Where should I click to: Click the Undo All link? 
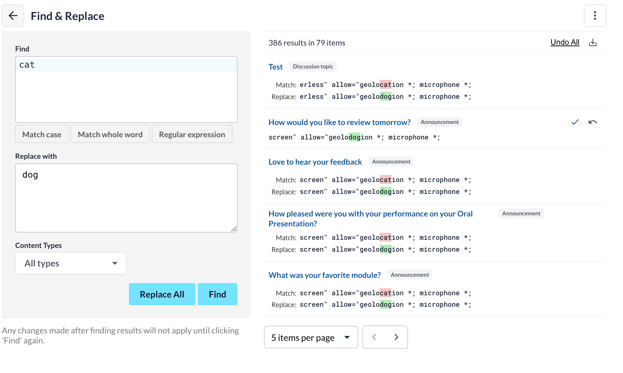click(565, 42)
